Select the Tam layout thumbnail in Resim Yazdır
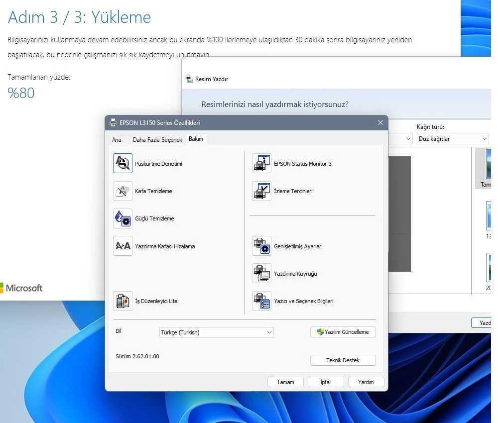The width and height of the screenshot is (504, 423). (484, 168)
